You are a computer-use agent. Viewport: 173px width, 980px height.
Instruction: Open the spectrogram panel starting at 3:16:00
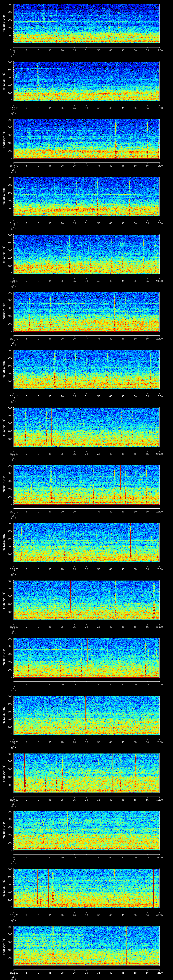point(87,24)
